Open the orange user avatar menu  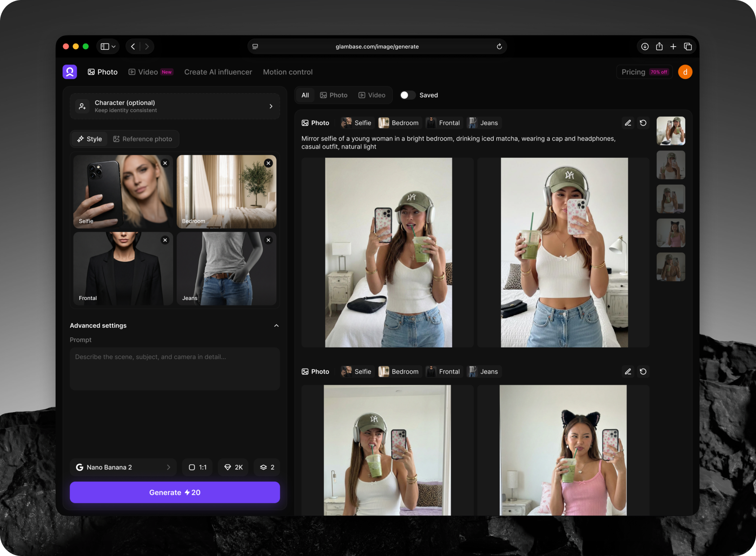coord(685,72)
